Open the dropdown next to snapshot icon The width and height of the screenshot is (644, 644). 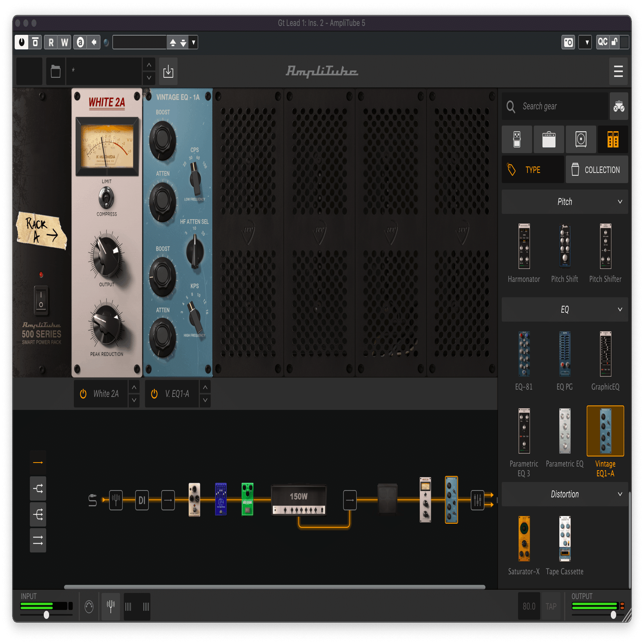point(586,42)
